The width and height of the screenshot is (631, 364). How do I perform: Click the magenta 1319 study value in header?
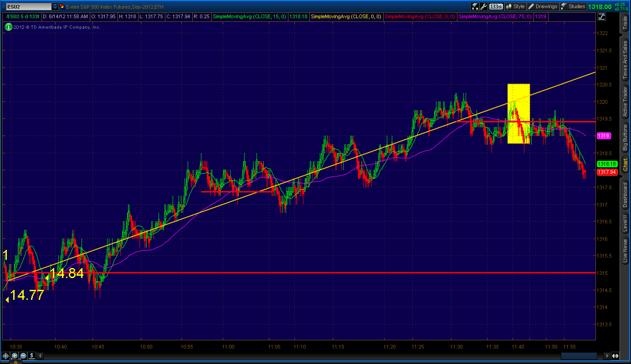[x=541, y=17]
